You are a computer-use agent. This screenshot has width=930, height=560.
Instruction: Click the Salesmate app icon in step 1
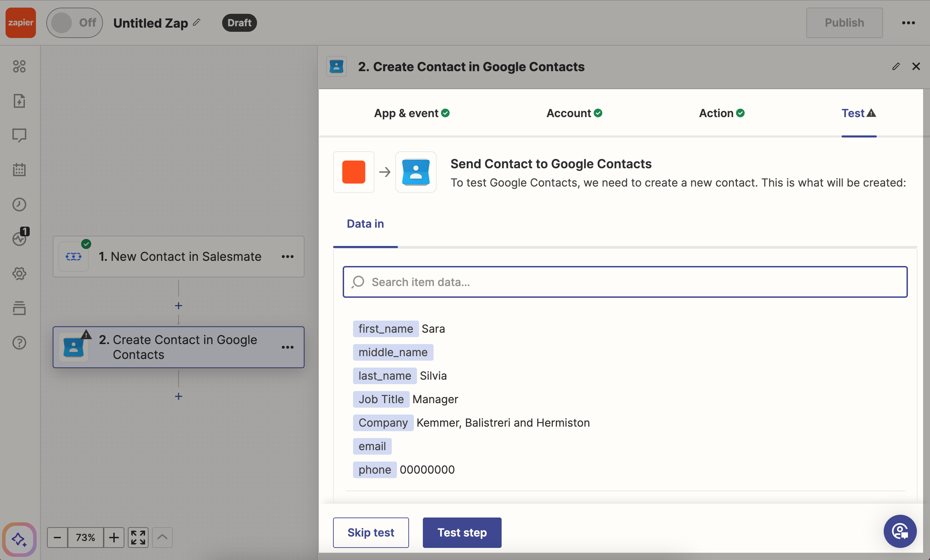tap(74, 257)
